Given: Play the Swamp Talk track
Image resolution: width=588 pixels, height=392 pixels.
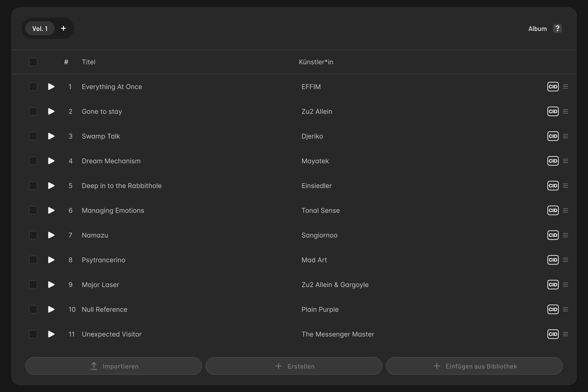Looking at the screenshot, I should coord(51,136).
